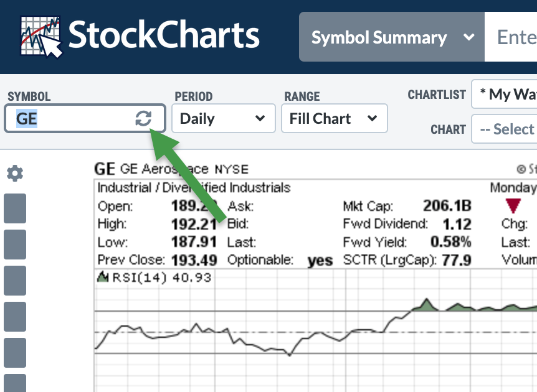Click the StockCharts logo chart icon

41,36
